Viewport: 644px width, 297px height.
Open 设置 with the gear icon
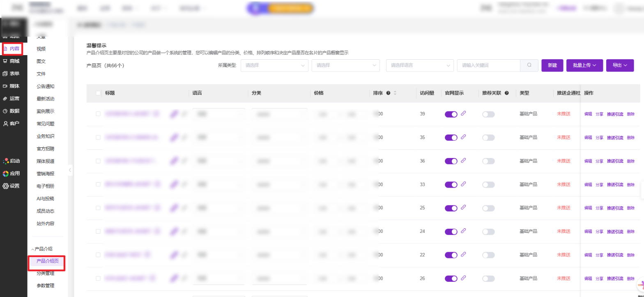coord(11,186)
